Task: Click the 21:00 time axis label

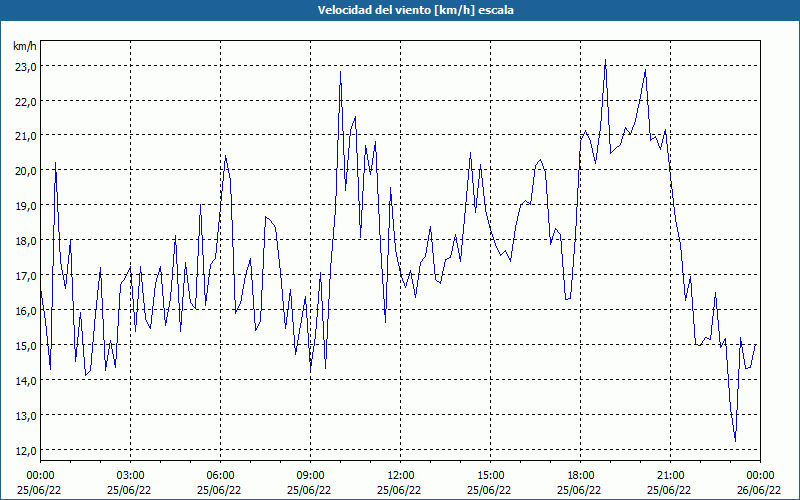Action: coord(670,476)
